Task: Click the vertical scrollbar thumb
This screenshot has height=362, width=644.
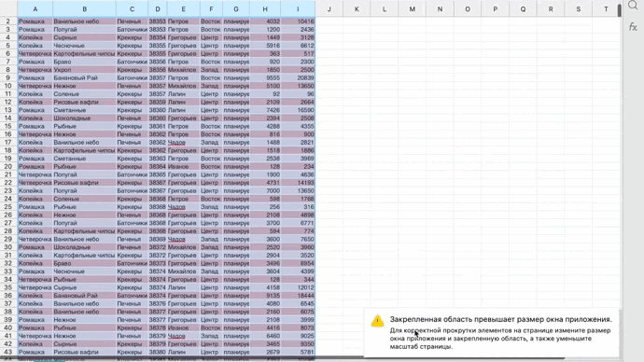Action: (620, 10)
